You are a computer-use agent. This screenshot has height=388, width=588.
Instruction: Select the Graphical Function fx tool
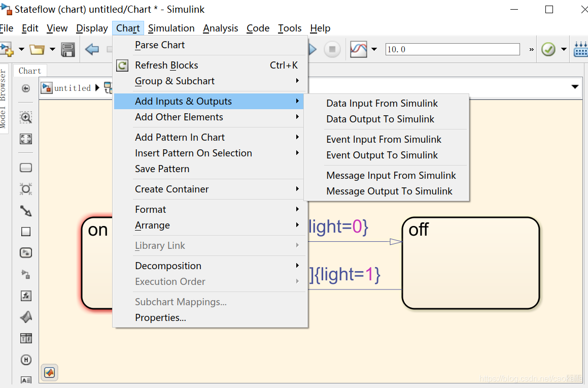click(x=26, y=296)
